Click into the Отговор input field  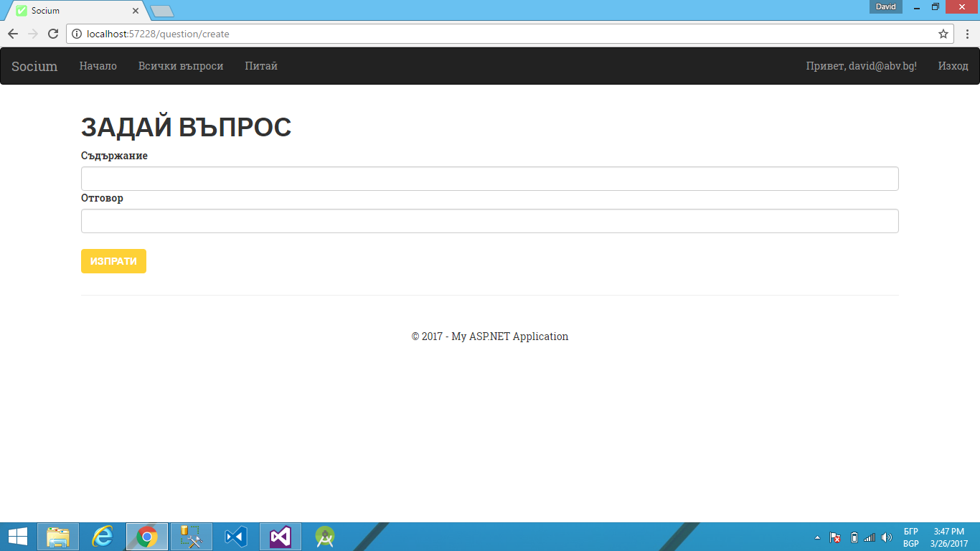489,221
